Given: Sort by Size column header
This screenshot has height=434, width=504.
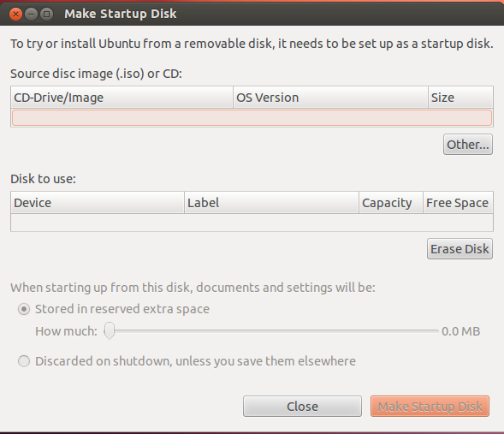Looking at the screenshot, I should point(460,97).
